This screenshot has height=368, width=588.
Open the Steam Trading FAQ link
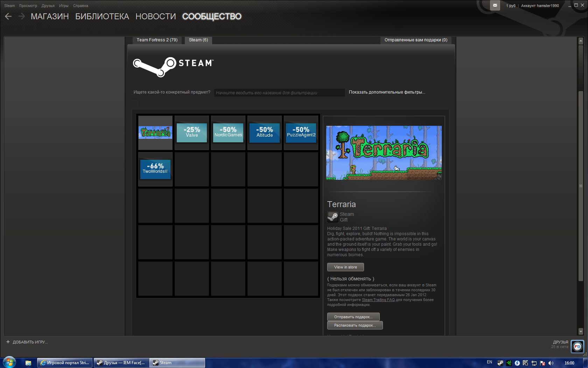click(x=378, y=300)
